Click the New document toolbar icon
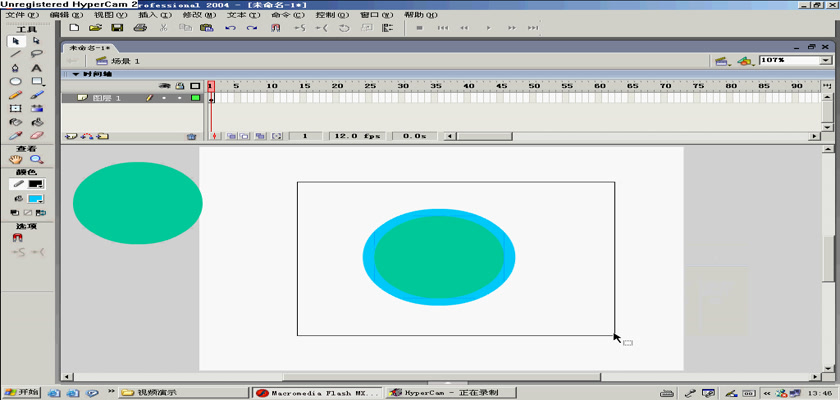Viewport: 840px width, 400px height. 74,28
